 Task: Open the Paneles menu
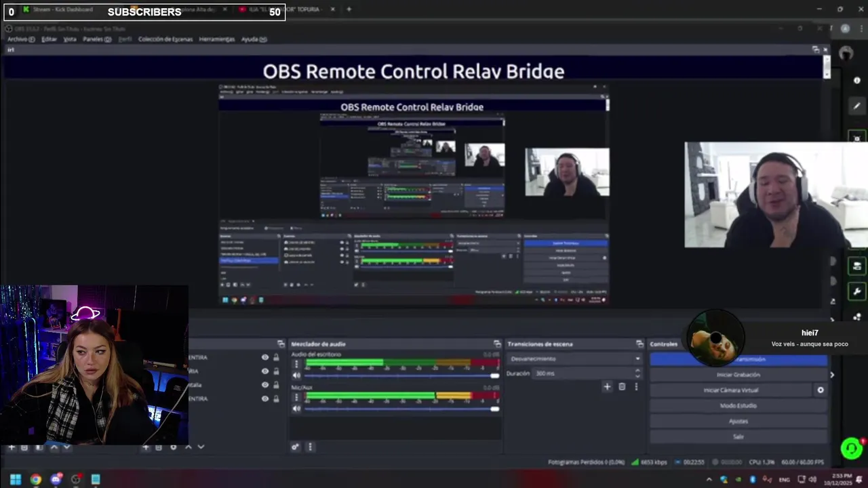[x=97, y=39]
